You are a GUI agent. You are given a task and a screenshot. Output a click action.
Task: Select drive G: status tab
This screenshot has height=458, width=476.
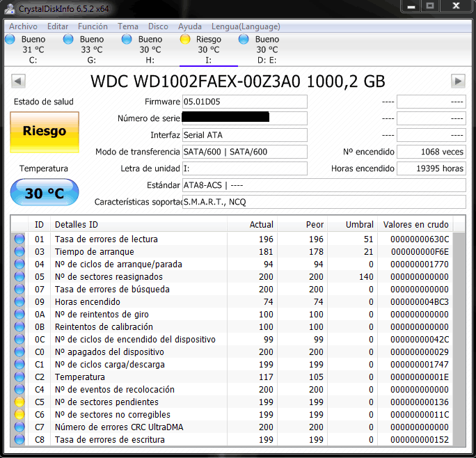tap(92, 49)
